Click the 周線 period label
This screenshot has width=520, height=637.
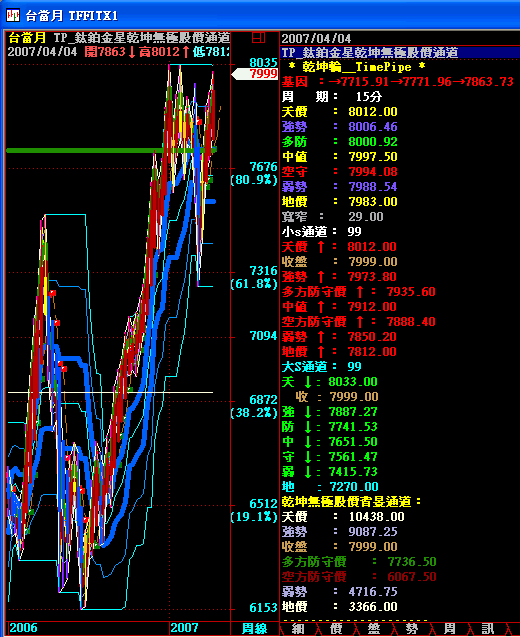tap(255, 628)
